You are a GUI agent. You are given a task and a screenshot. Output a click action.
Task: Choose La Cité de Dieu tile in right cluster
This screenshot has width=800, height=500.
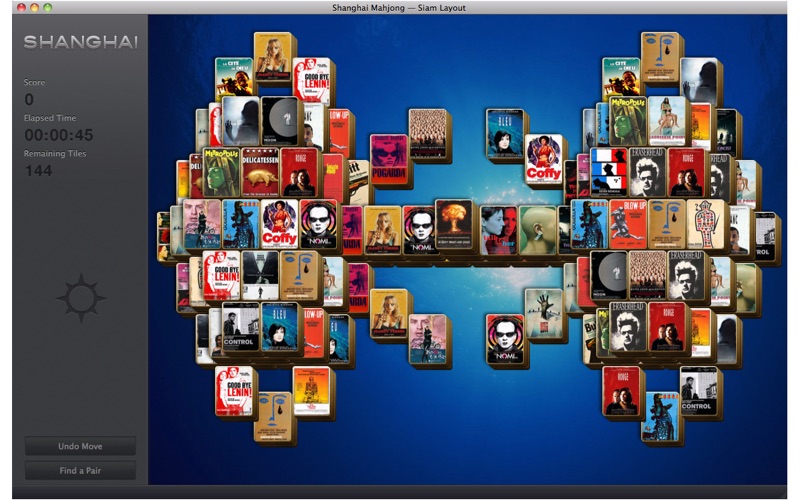click(621, 79)
